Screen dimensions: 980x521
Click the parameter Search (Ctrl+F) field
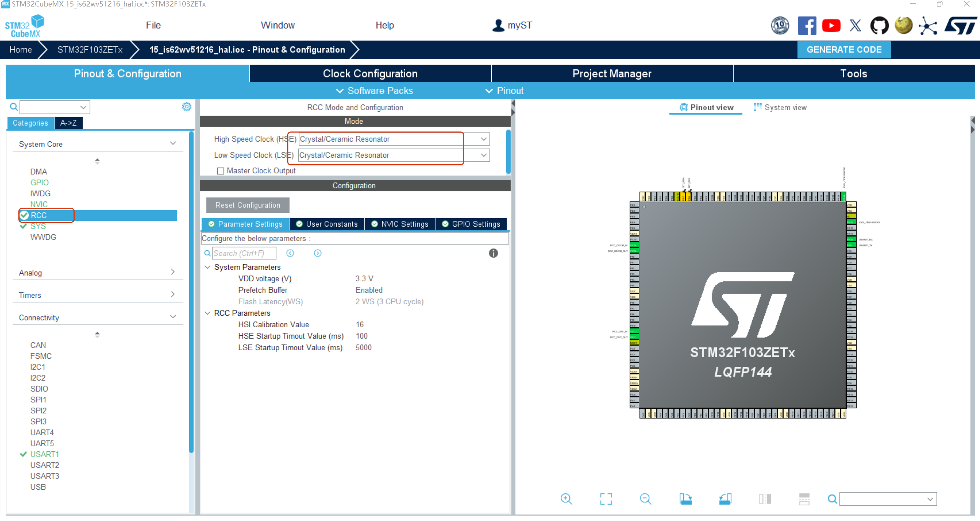pyautogui.click(x=244, y=253)
